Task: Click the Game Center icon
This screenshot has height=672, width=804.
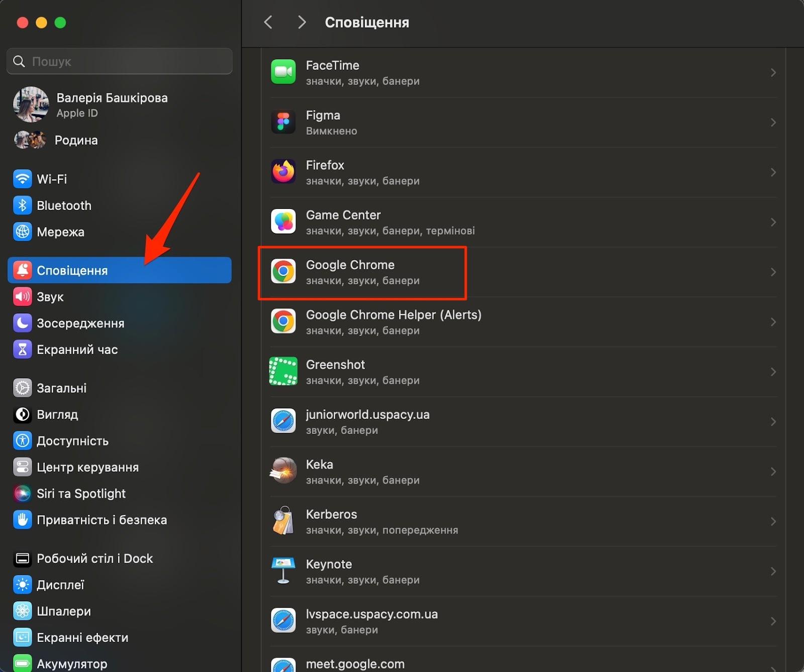Action: 283,222
